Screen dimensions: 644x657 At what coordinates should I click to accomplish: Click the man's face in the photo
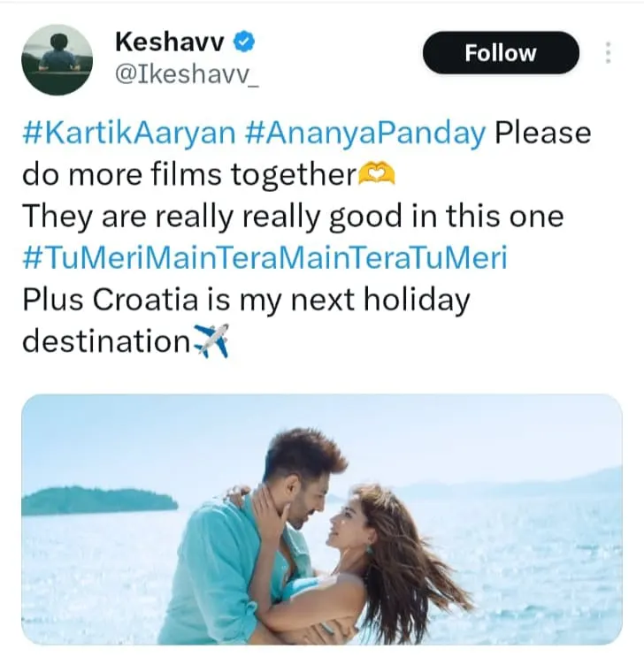pos(301,505)
